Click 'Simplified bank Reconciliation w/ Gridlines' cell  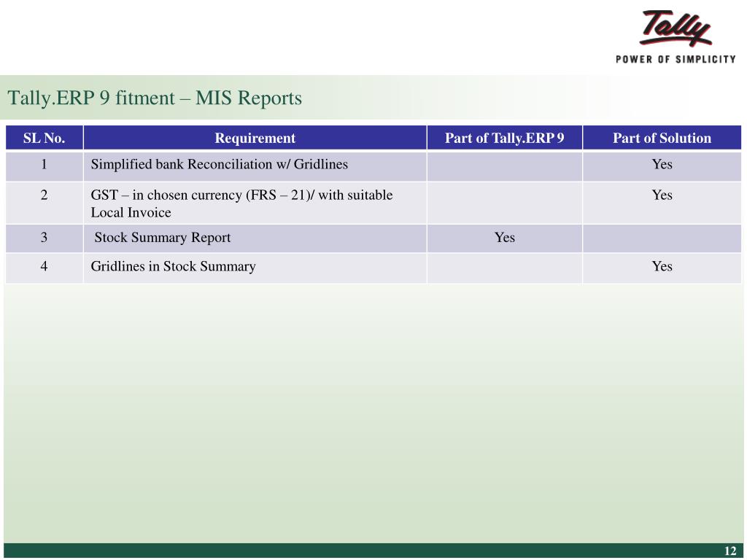tap(255, 166)
